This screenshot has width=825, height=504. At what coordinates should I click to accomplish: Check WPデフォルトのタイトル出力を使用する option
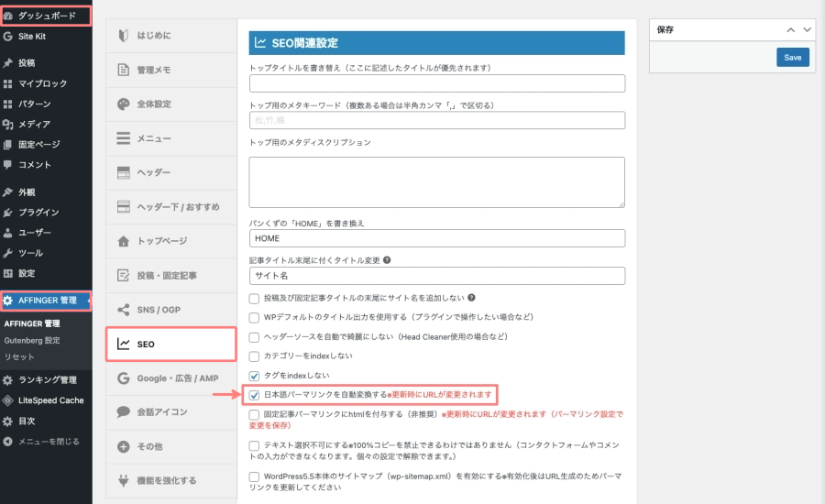click(254, 318)
